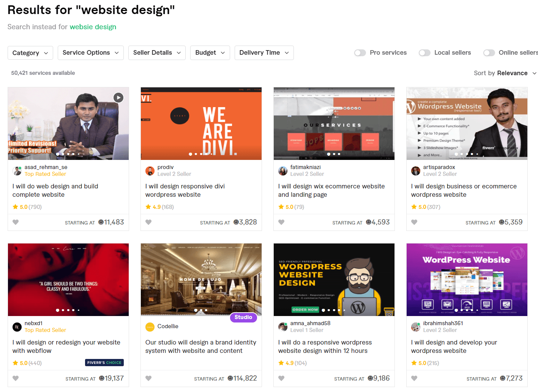Image resolution: width=538 pixels, height=392 pixels.
Task: Open gig "responsive wordpress website design within 12 hours"
Action: (x=325, y=346)
